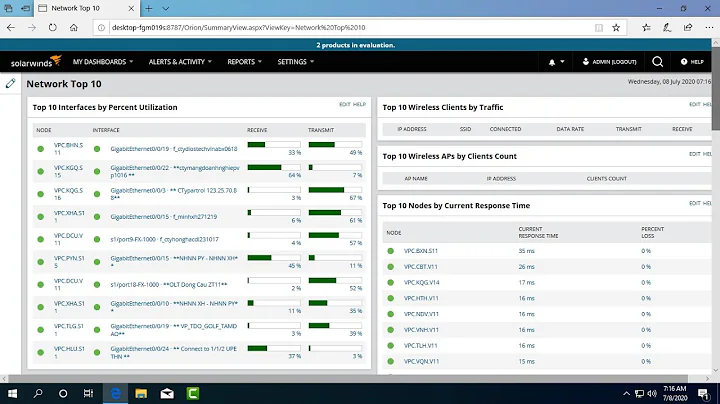Open interface GigabitEthernet0/0/15 f_minhxh271219
The height and width of the screenshot is (404, 720).
pyautogui.click(x=163, y=217)
